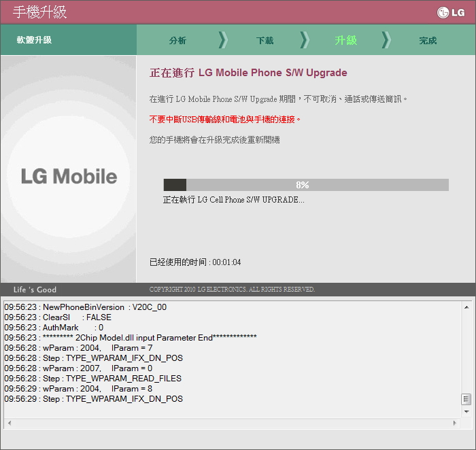Select the 分析 step tab
The height and width of the screenshot is (450, 476).
pyautogui.click(x=177, y=40)
